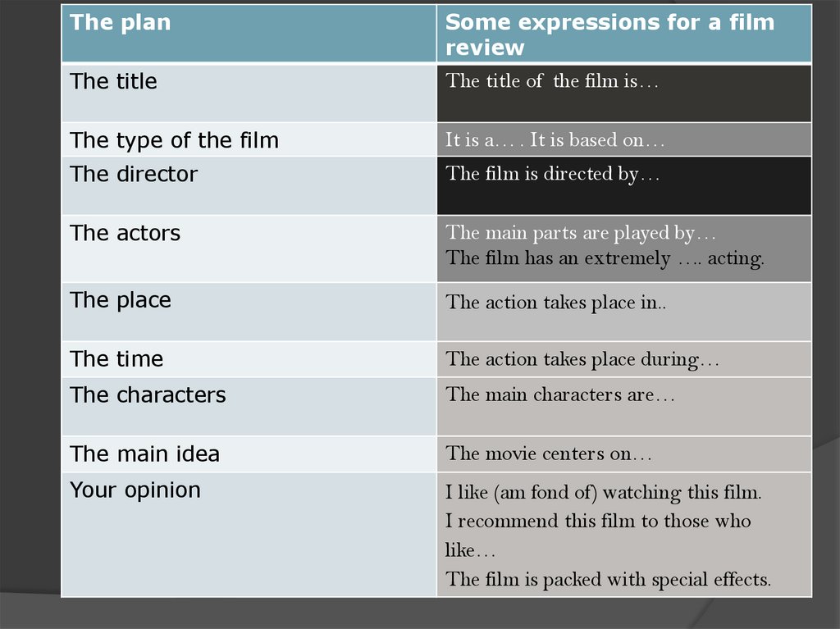Click the 'The title' row label
This screenshot has width=840, height=629.
point(114,81)
